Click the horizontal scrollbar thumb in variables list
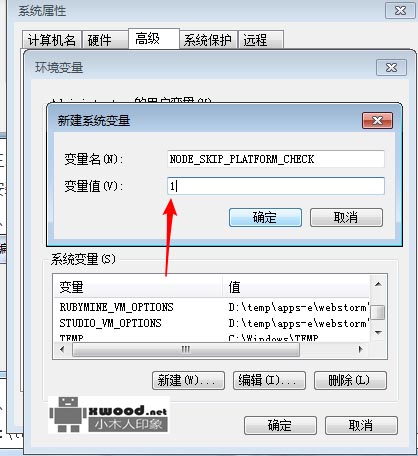Viewport: 418px width, 456px height. point(186,349)
